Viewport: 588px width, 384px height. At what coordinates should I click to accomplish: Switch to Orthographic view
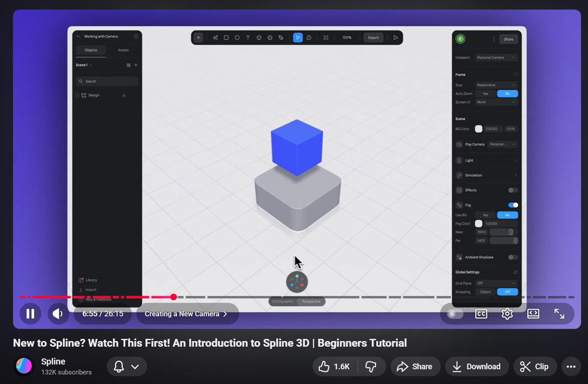[283, 302]
